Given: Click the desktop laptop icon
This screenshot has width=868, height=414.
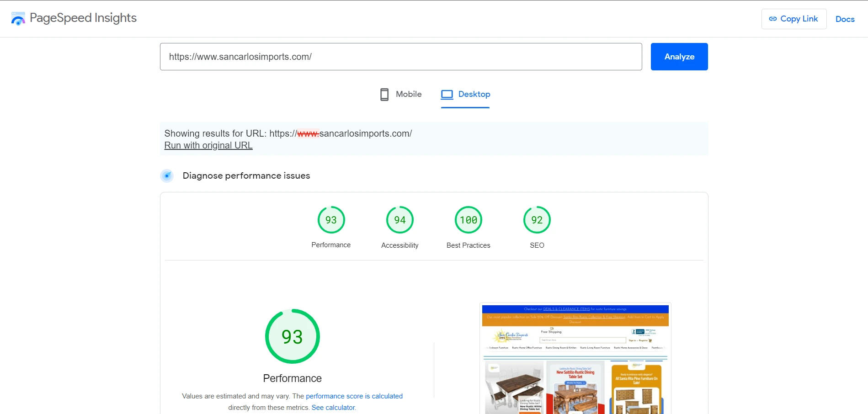Looking at the screenshot, I should coord(447,95).
